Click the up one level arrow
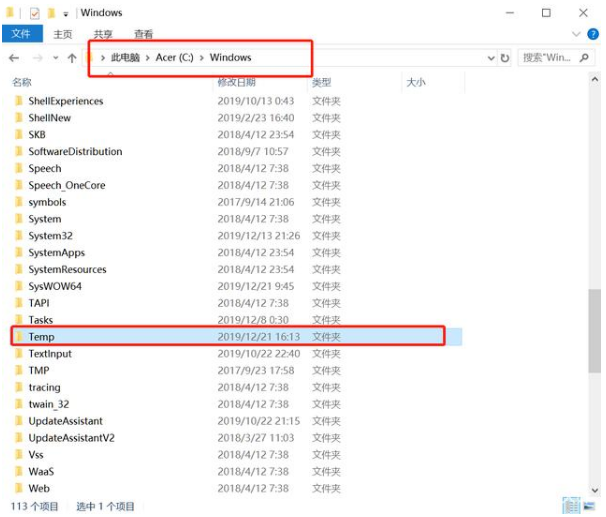 coord(72,58)
